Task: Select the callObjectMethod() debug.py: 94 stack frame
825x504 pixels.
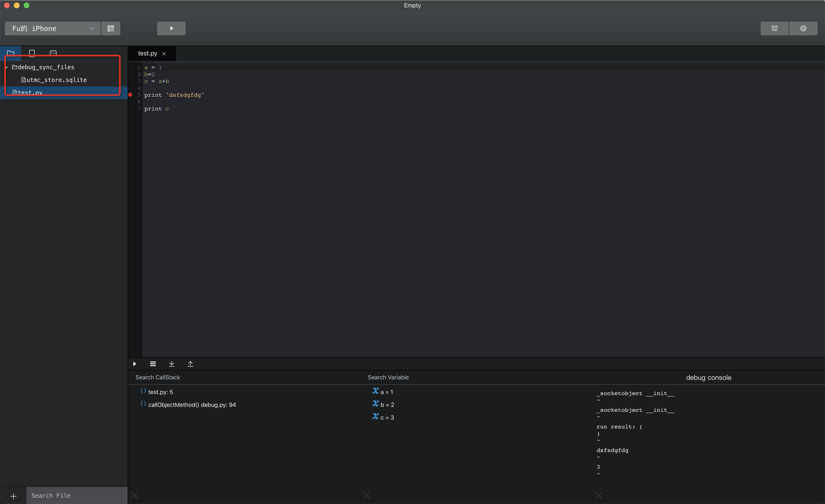Action: point(192,405)
